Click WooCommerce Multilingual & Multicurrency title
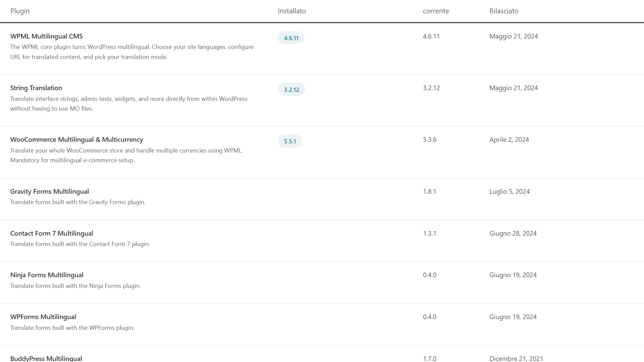The width and height of the screenshot is (644, 362). pyautogui.click(x=76, y=139)
